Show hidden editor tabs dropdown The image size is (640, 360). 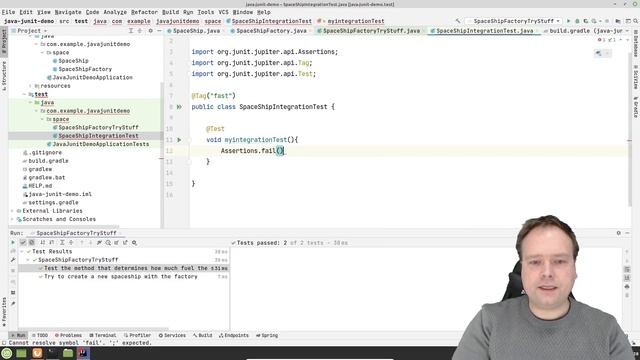[x=627, y=31]
